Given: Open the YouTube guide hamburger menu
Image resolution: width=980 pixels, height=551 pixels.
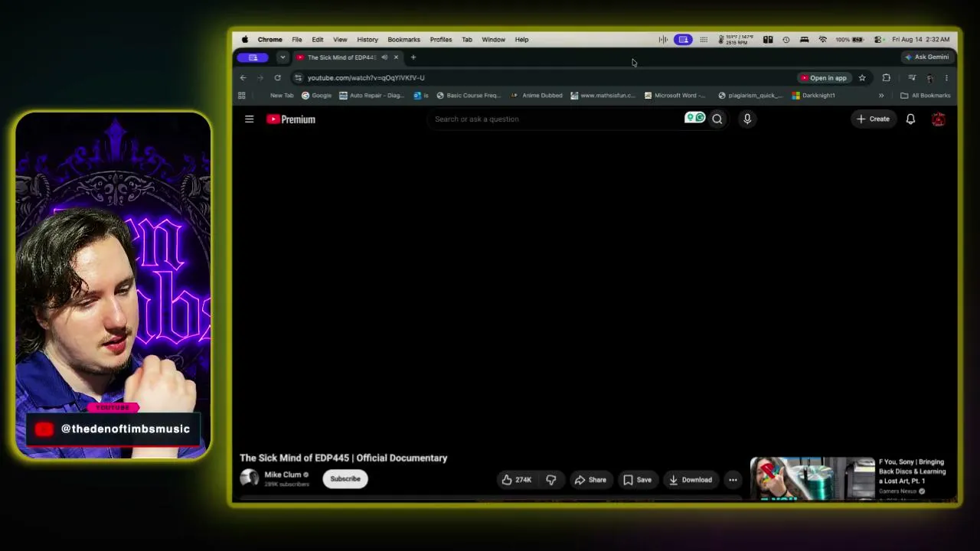Looking at the screenshot, I should point(249,119).
